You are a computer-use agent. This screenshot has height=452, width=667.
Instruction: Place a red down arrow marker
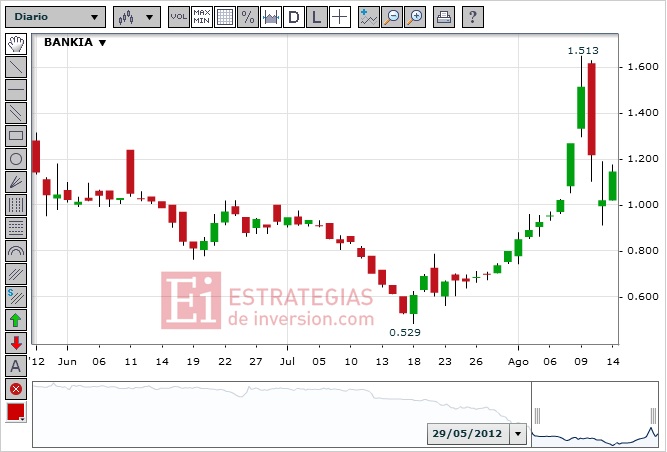pos(16,343)
